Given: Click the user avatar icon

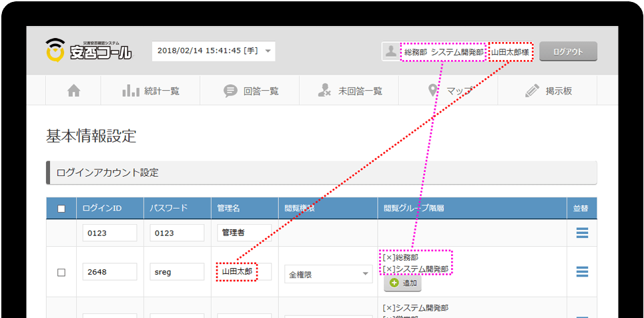Looking at the screenshot, I should tap(390, 51).
